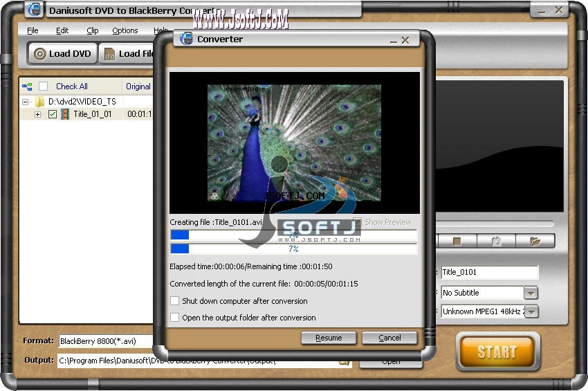Minimize the main Daniusoft window

(x=541, y=11)
